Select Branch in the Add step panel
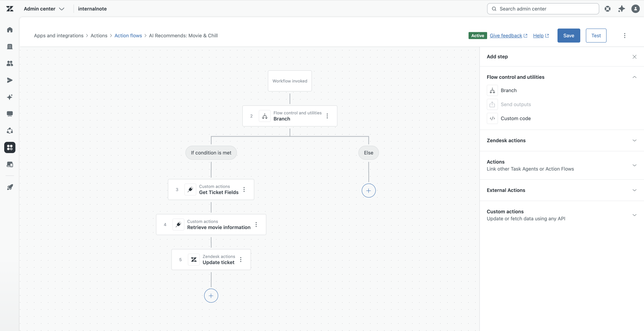Screen dimensions: 644x331 tap(508, 90)
